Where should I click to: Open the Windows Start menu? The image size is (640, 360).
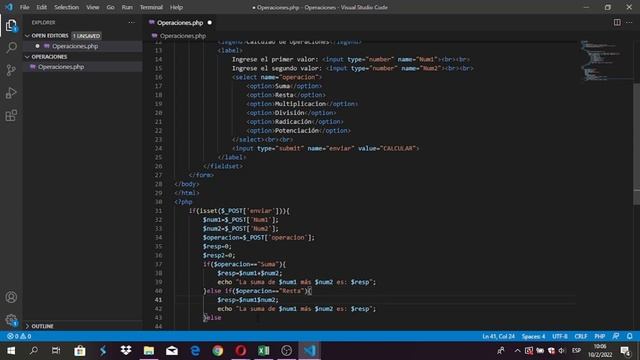11,351
